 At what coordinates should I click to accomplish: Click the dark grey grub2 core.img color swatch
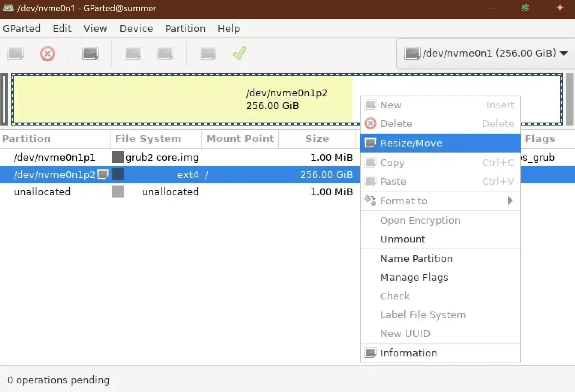pos(118,157)
